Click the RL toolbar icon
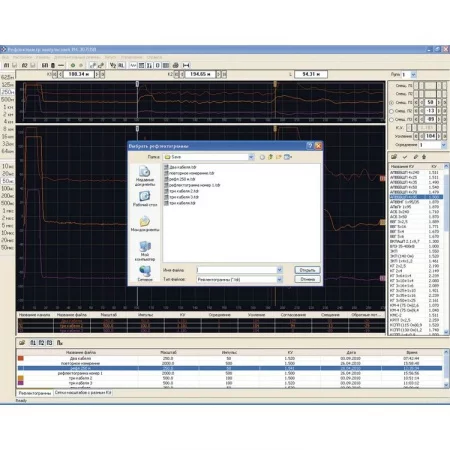Image resolution: width=450 pixels, height=450 pixels. (x=121, y=65)
